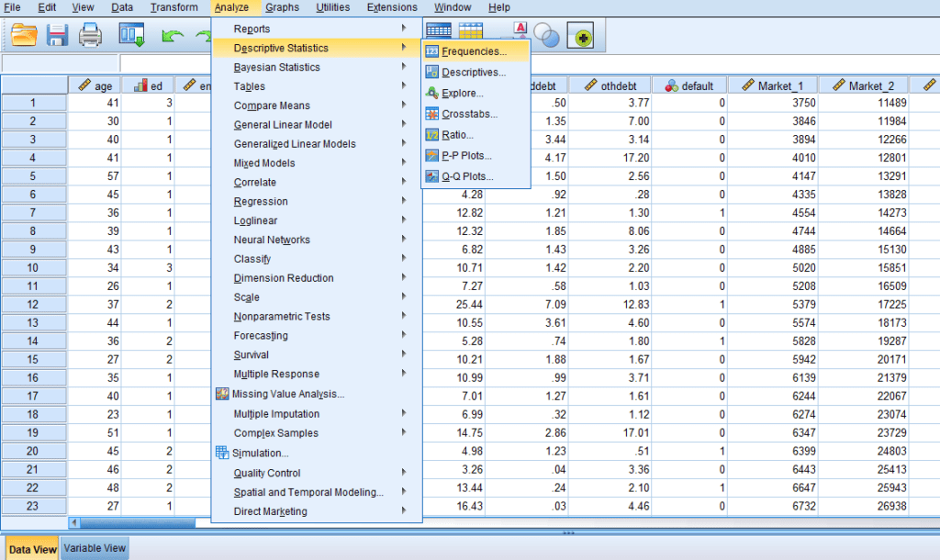Click the overlapping circles toolbar icon
This screenshot has height=560, width=940.
click(547, 36)
